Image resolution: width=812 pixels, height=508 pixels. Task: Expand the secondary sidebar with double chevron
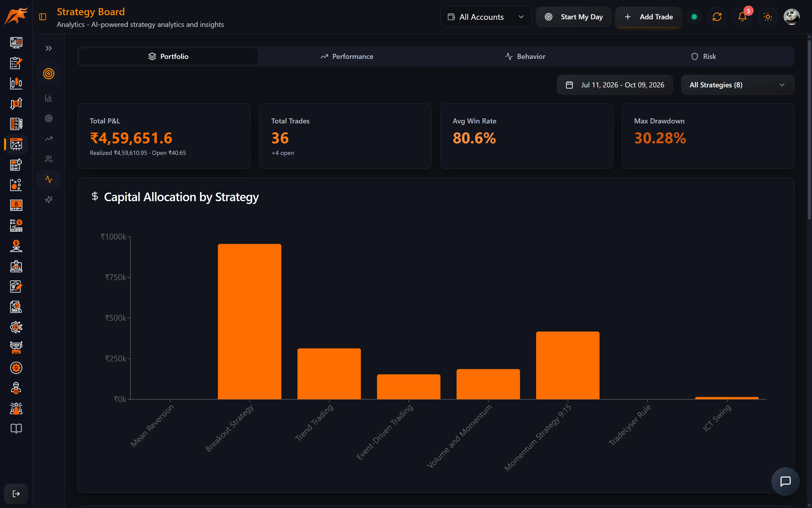(x=49, y=48)
